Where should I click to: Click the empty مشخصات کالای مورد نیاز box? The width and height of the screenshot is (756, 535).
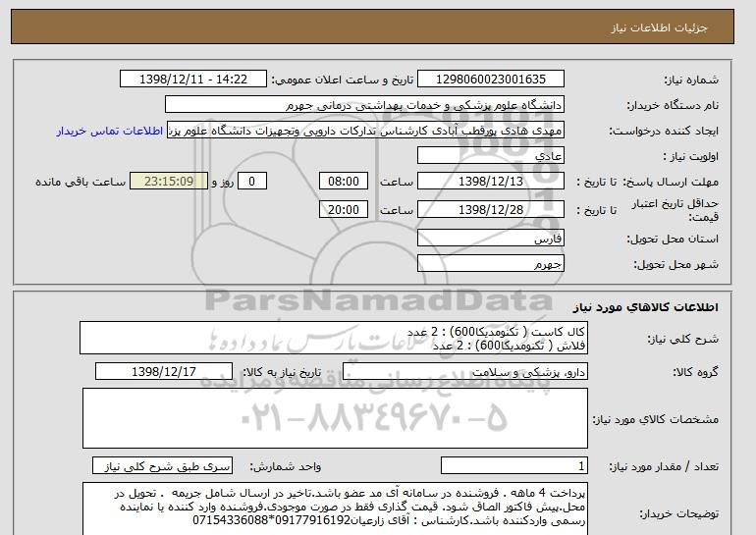pyautogui.click(x=335, y=418)
